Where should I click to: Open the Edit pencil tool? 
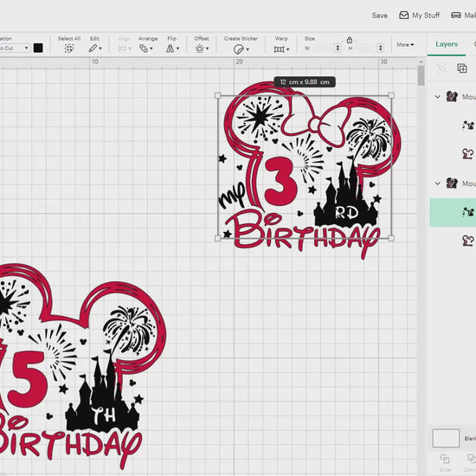(x=93, y=48)
